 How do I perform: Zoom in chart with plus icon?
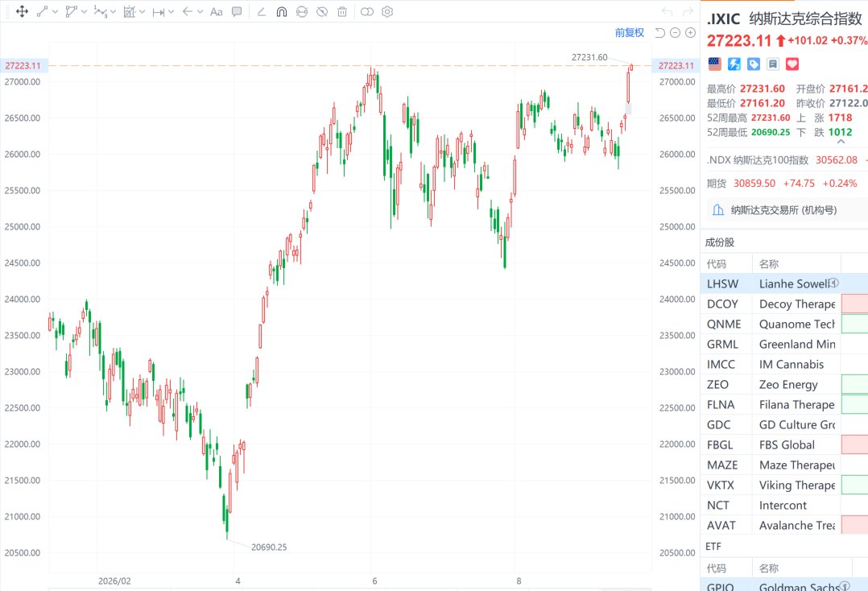point(690,33)
